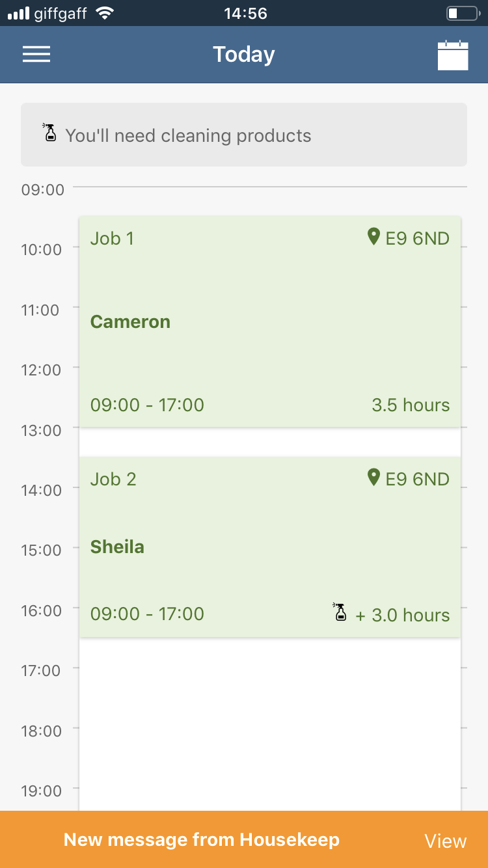This screenshot has width=488, height=868.
Task: View the new Housekeep message
Action: pyautogui.click(x=445, y=841)
